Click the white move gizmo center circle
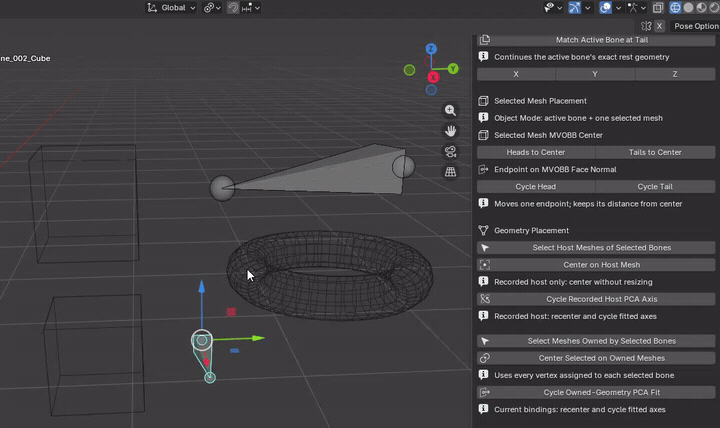 click(202, 340)
